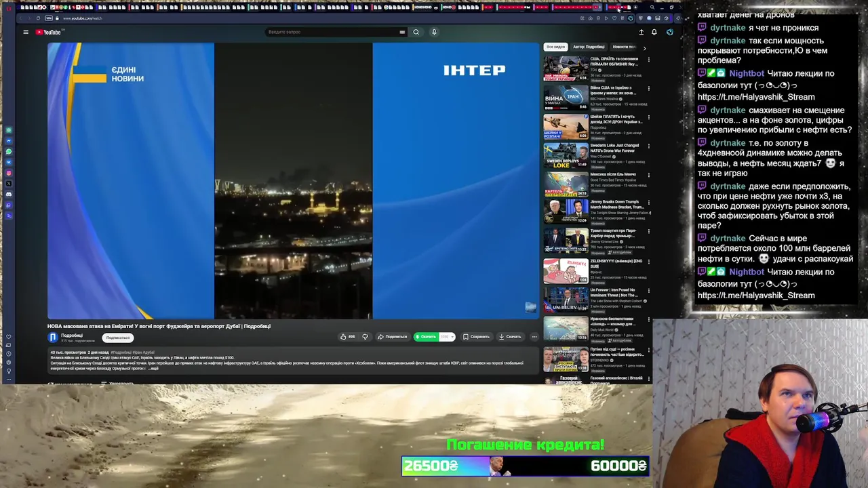868x488 pixels.
Task: Open Opera sidebar heart bookmarks icon
Action: coord(9,337)
